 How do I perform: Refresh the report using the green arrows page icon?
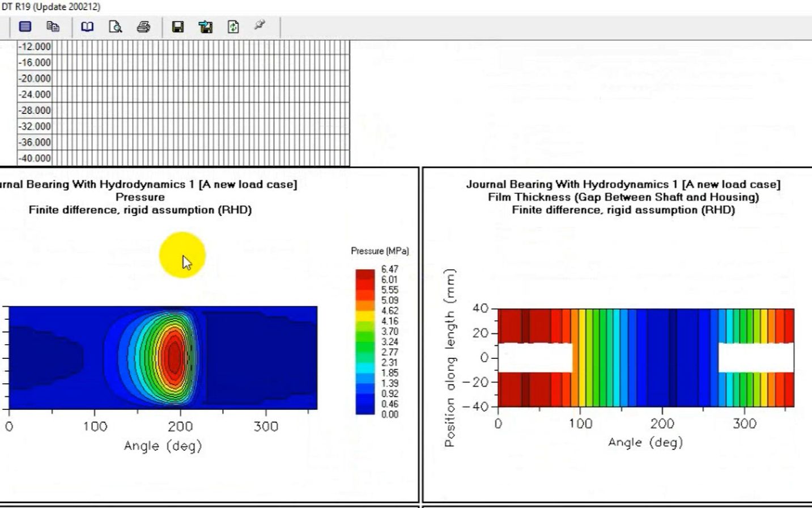coord(233,27)
